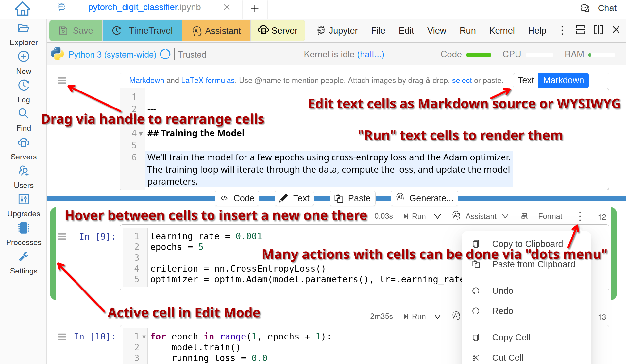Open the Find search icon
The width and height of the screenshot is (626, 364).
[24, 114]
